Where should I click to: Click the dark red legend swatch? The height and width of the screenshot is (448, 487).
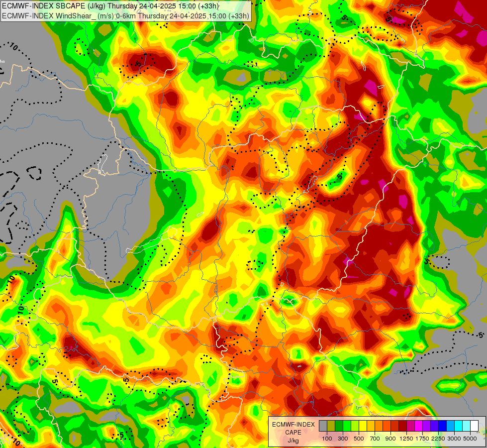(x=402, y=426)
